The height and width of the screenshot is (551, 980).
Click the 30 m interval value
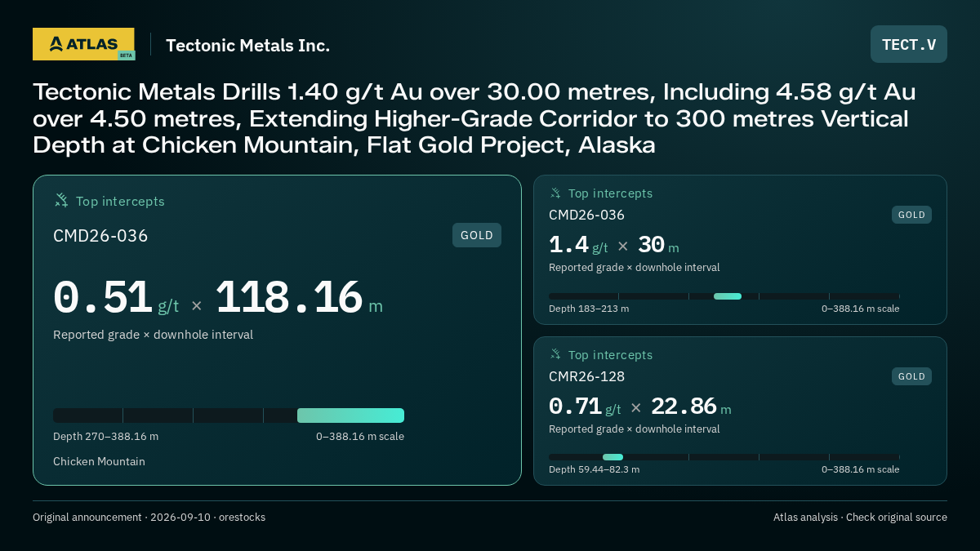pyautogui.click(x=658, y=245)
